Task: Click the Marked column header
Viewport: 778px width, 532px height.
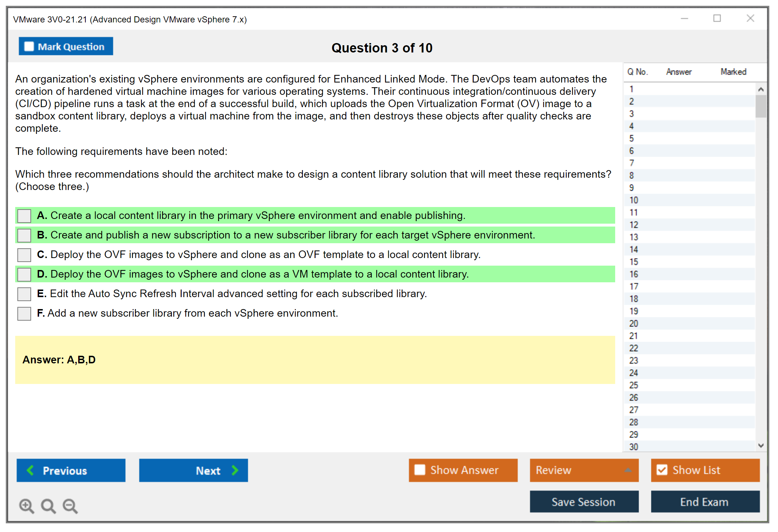Action: coord(733,72)
